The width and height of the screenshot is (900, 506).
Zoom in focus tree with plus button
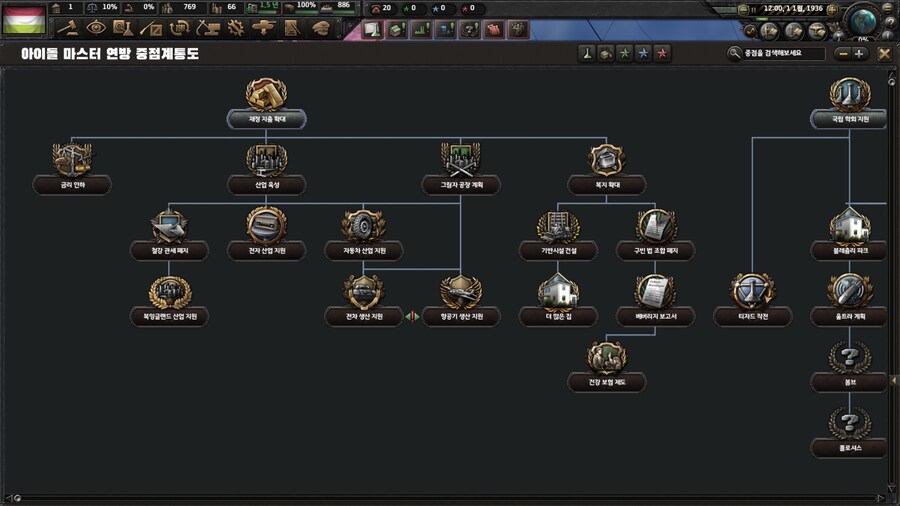[x=860, y=53]
